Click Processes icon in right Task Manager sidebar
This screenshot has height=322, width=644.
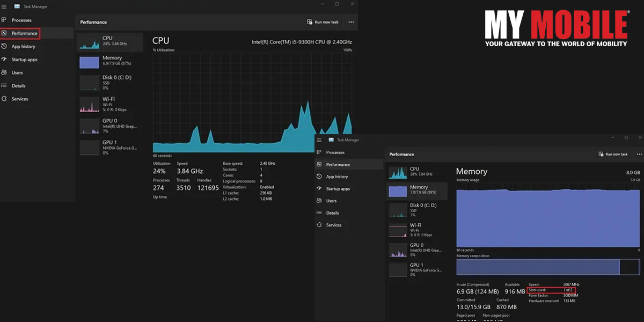tap(319, 152)
